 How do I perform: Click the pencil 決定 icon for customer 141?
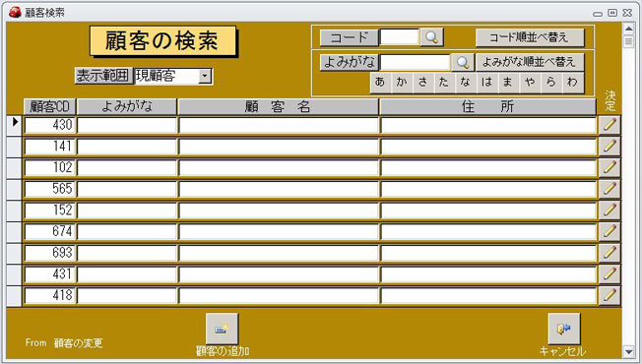(x=610, y=146)
